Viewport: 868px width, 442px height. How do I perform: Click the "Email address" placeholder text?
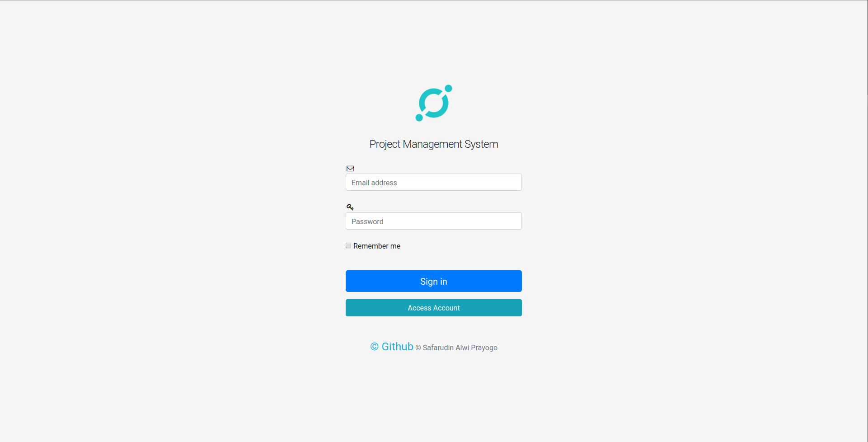(374, 183)
